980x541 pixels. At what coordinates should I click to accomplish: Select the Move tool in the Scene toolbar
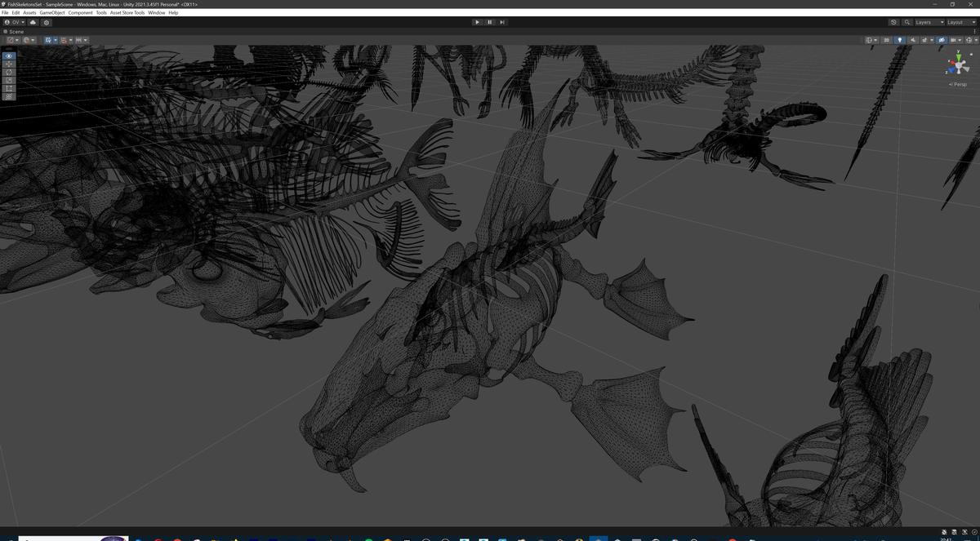click(8, 64)
